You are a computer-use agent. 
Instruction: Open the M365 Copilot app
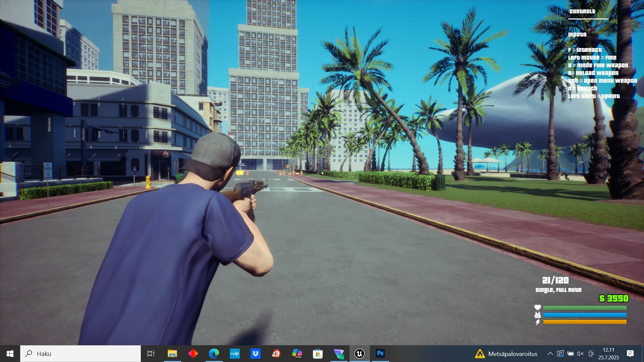[x=297, y=354]
